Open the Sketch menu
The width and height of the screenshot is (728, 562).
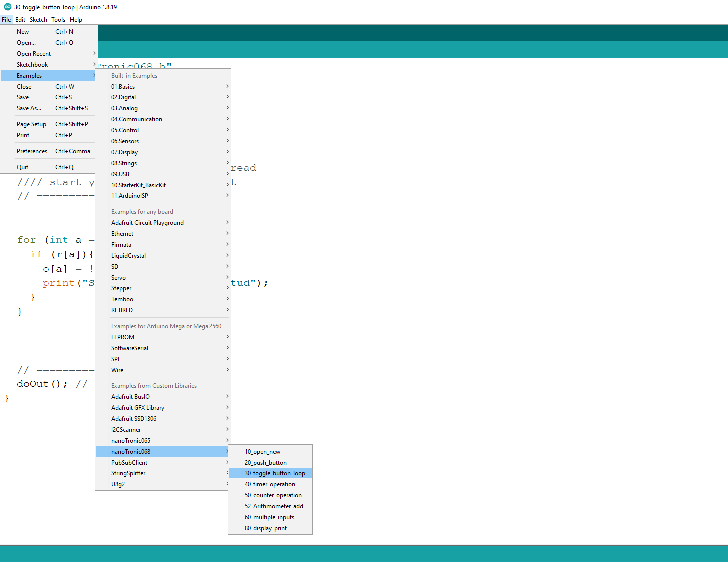click(x=38, y=20)
